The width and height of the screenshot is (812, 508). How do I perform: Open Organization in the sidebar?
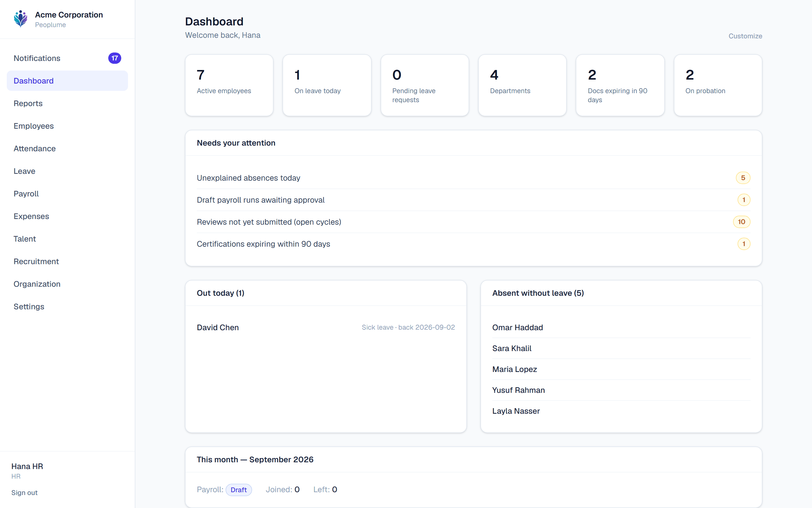click(67, 284)
